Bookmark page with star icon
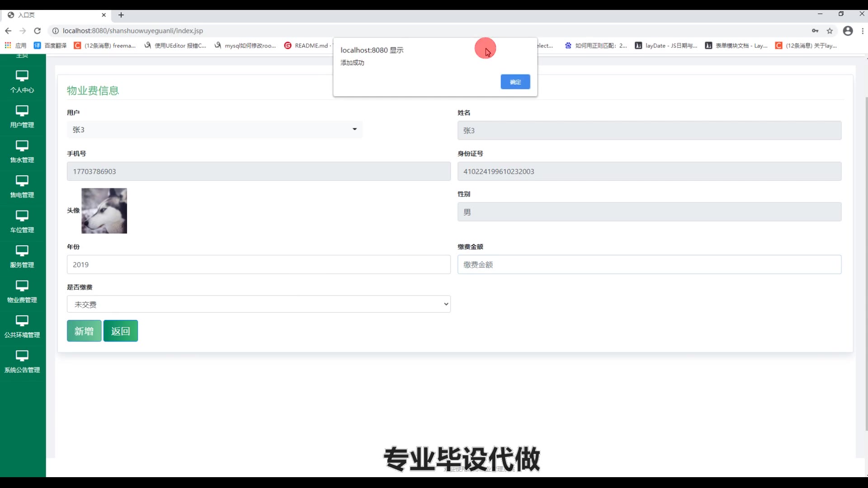 [x=830, y=31]
